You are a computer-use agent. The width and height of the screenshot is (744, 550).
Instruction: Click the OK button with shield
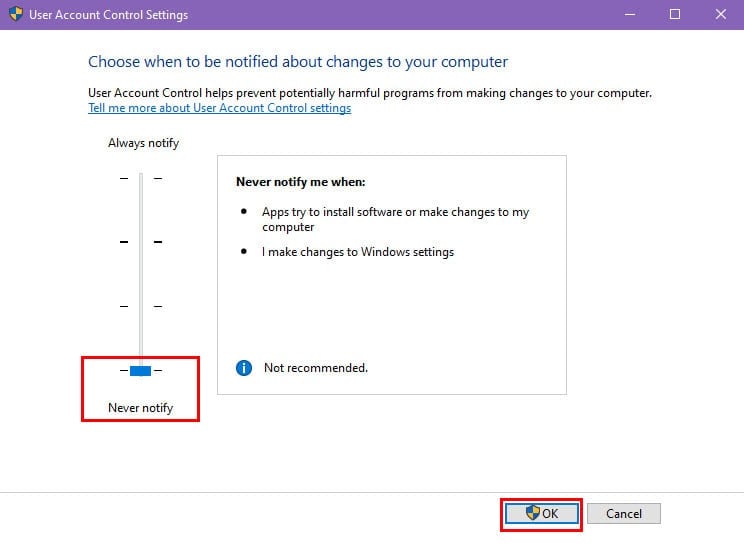coord(541,513)
